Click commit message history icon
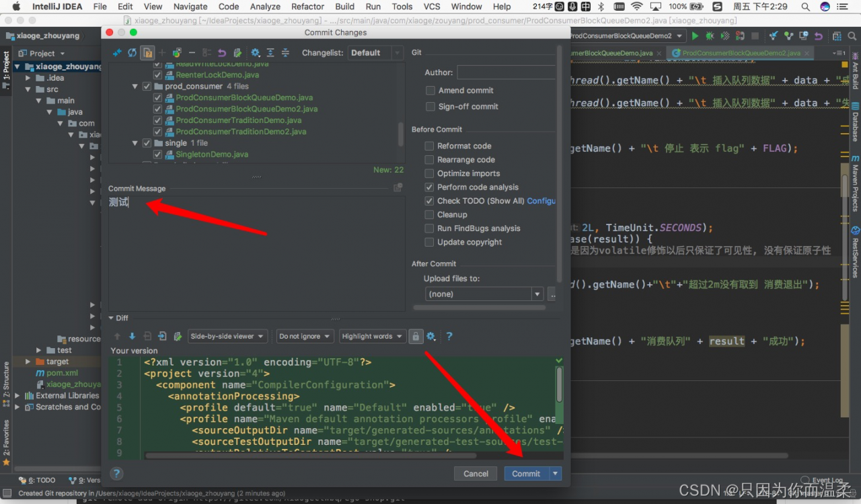Screen dimensions: 861x504 pos(398,188)
